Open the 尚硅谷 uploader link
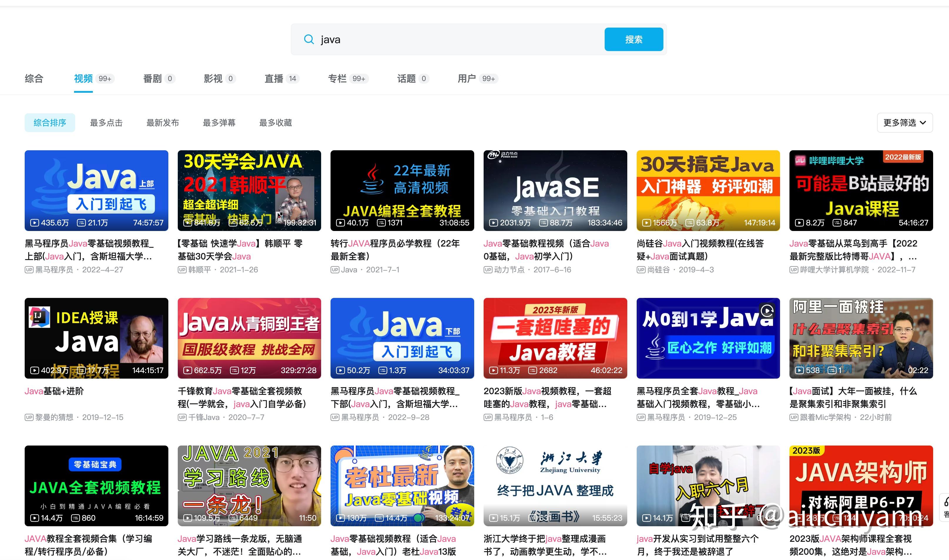 pos(658,270)
